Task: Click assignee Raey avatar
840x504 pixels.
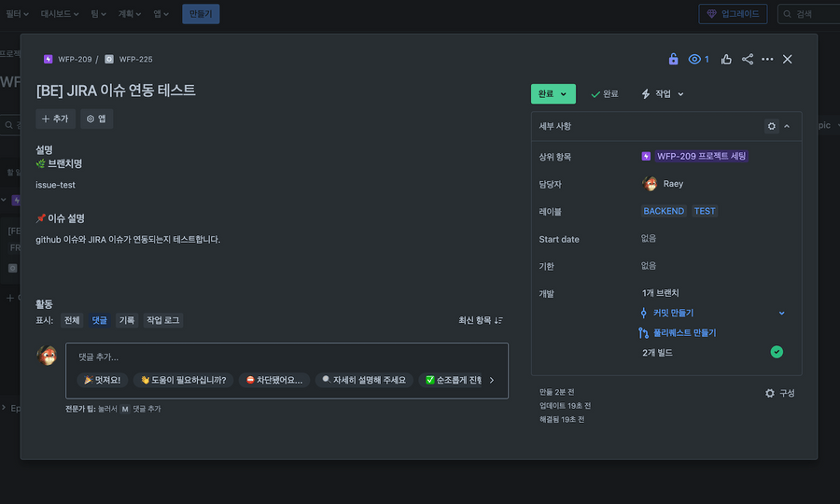Action: (650, 184)
